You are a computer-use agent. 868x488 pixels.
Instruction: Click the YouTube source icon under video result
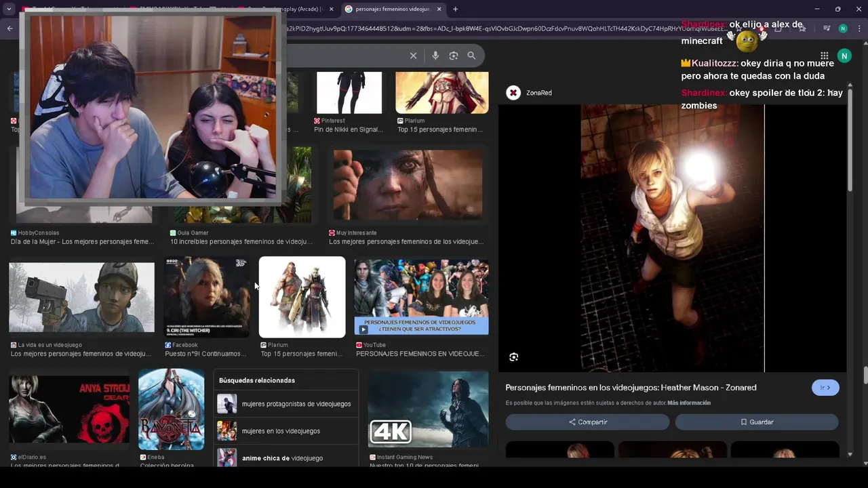359,345
